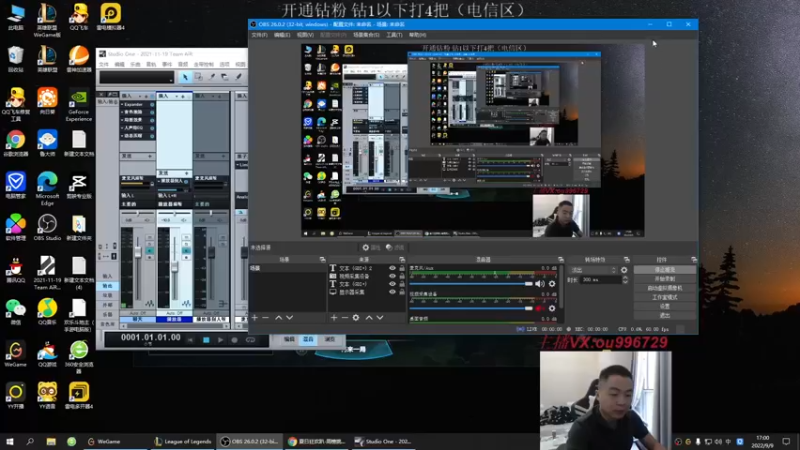800x450 pixels.
Task: Move the scene up with the arrow icon
Action: click(279, 317)
